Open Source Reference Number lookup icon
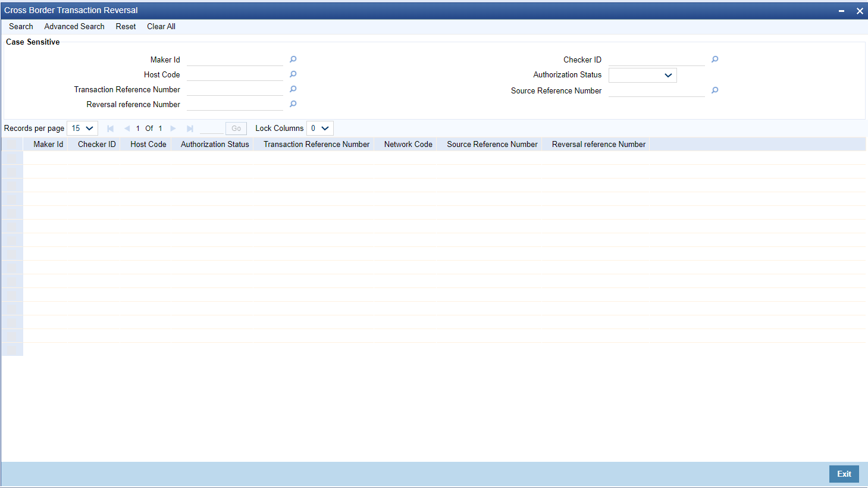 [715, 90]
